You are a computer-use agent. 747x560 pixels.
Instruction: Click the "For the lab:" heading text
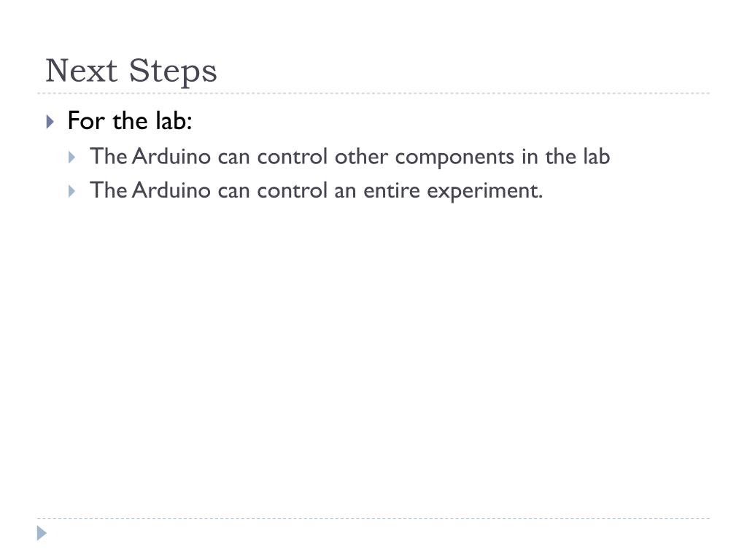130,120
